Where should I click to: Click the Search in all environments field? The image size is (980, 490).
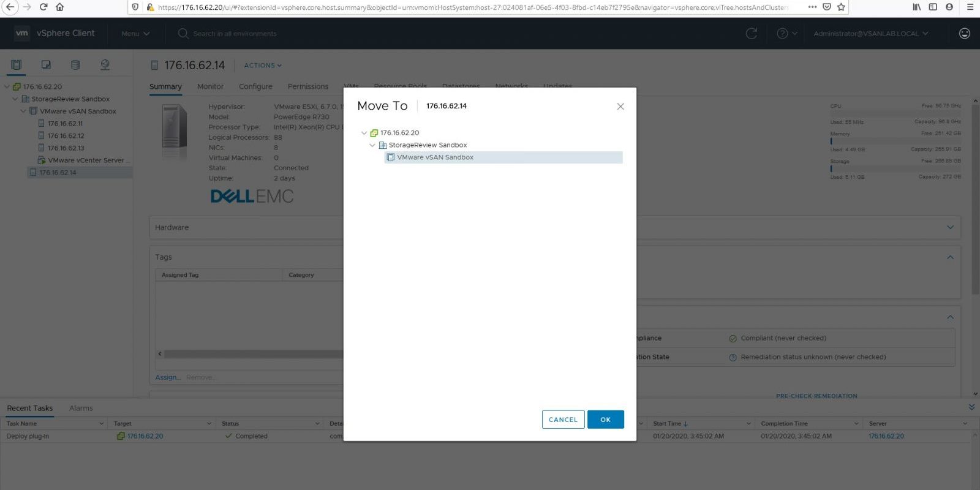(235, 34)
